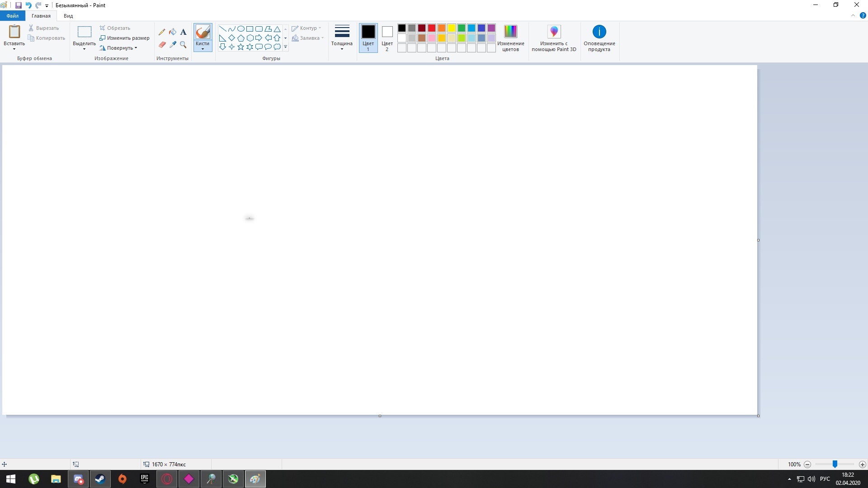Select the Magnifier tool
This screenshot has width=868, height=488.
point(183,44)
